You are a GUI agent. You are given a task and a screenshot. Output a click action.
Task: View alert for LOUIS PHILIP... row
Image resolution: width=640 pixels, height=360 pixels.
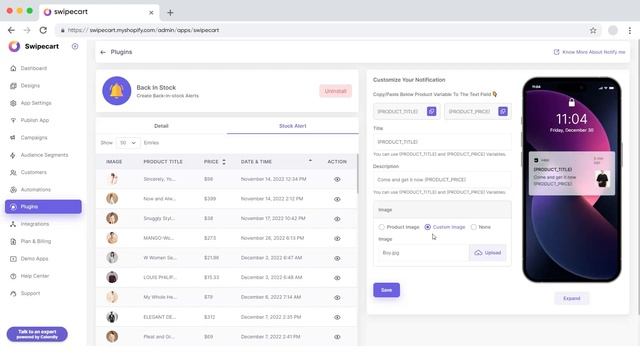coord(337,278)
